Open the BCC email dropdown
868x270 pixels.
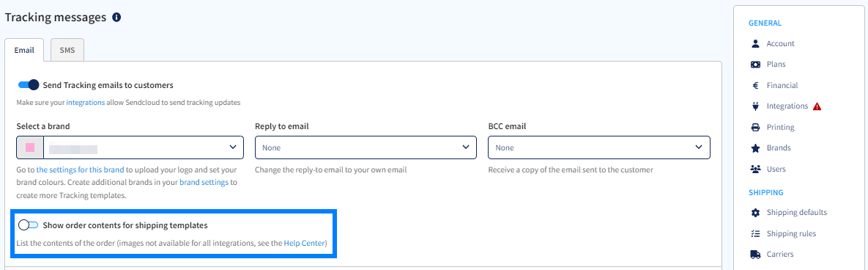tap(599, 148)
